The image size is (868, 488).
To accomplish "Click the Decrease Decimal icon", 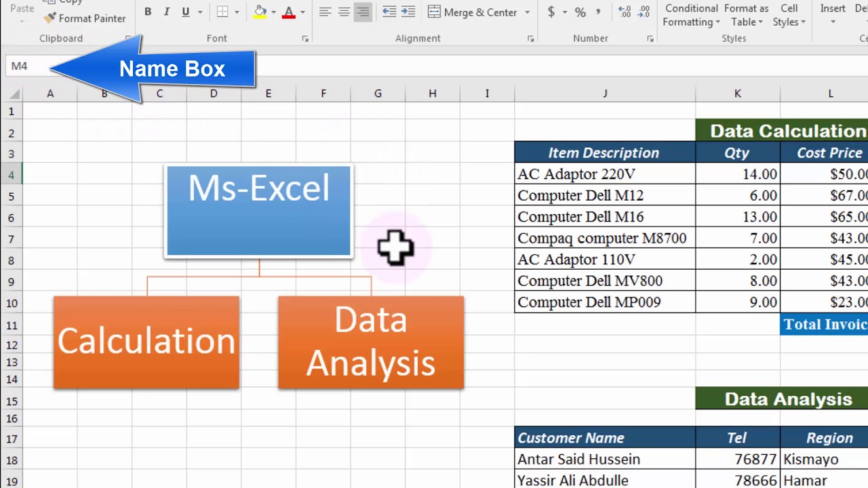I will (644, 12).
